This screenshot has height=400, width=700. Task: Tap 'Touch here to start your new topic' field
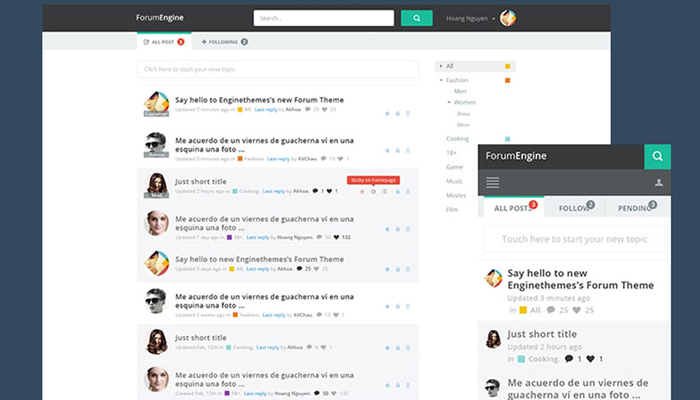pyautogui.click(x=574, y=239)
